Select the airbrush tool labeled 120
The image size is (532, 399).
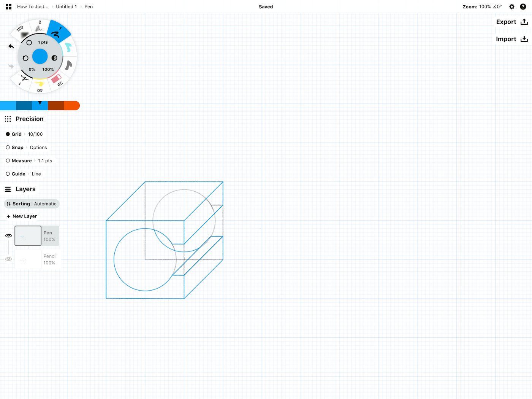22,32
